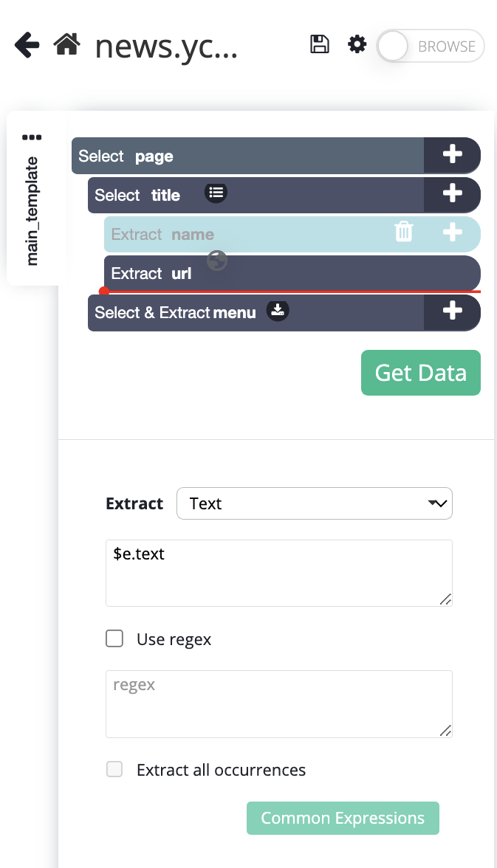Click download icon on Select & Extract menu
Viewport: 497px width, 868px height.
click(278, 310)
